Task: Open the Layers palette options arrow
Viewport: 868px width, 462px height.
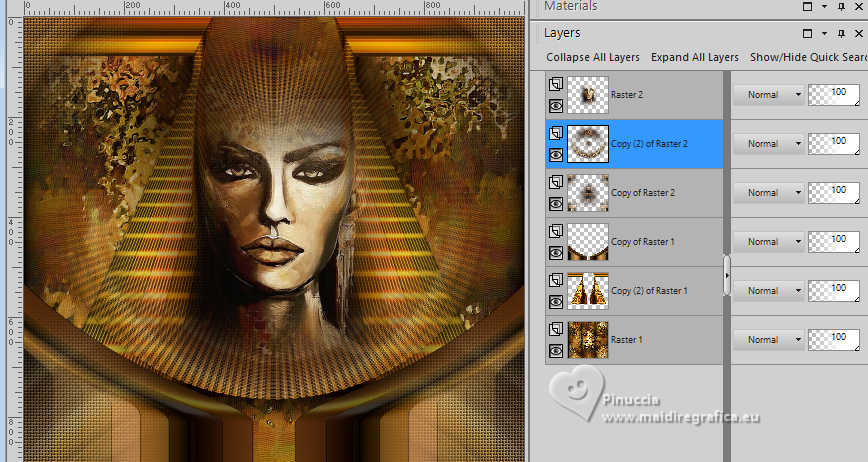Action: click(x=824, y=34)
